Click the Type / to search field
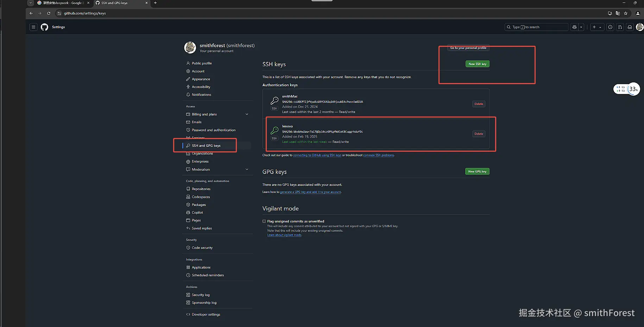Image resolution: width=644 pixels, height=327 pixels. [x=536, y=27]
